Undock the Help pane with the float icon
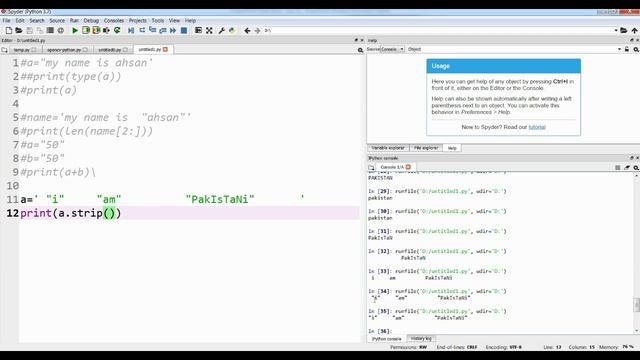 632,40
